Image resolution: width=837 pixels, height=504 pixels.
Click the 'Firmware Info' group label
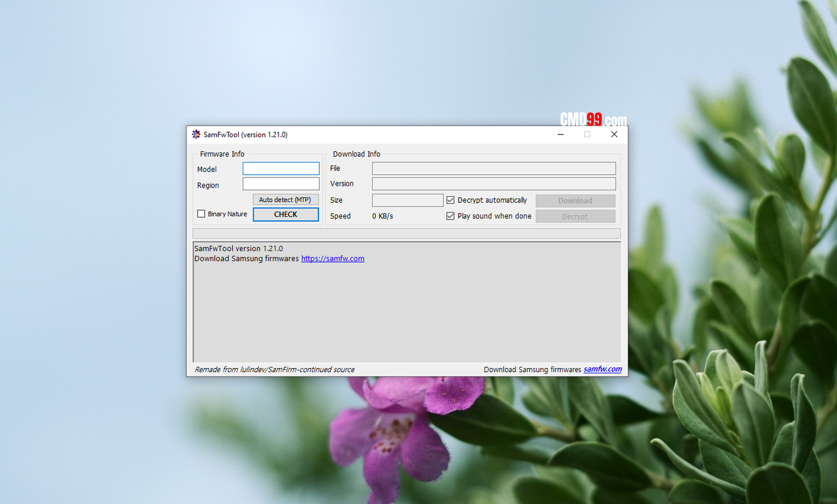point(222,154)
